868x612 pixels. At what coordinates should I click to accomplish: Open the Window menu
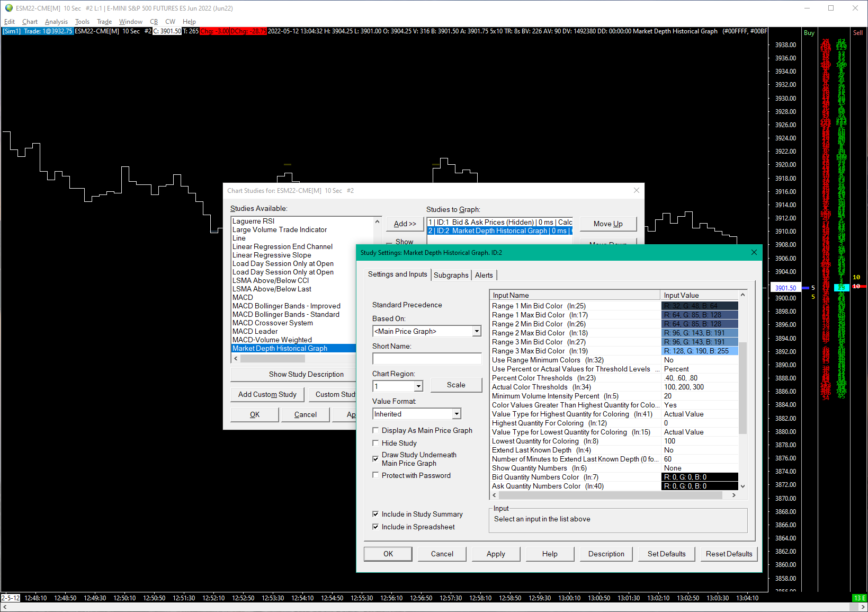coord(130,22)
